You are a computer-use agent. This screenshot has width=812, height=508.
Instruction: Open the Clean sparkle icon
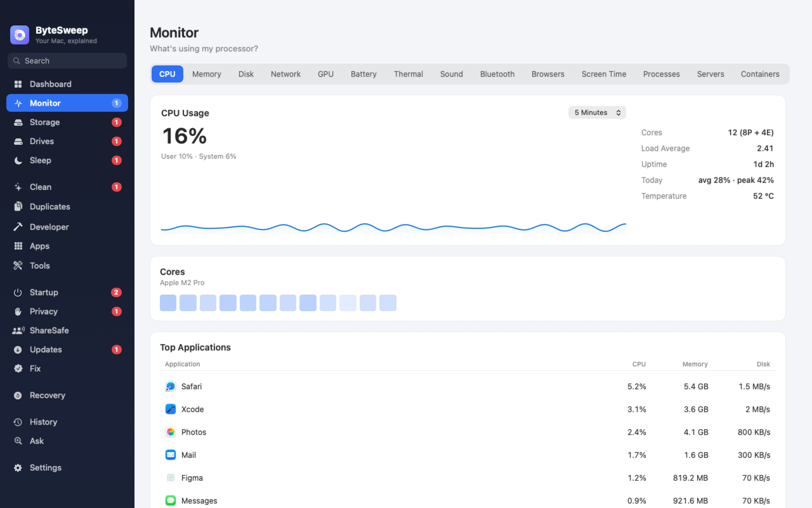click(x=18, y=187)
